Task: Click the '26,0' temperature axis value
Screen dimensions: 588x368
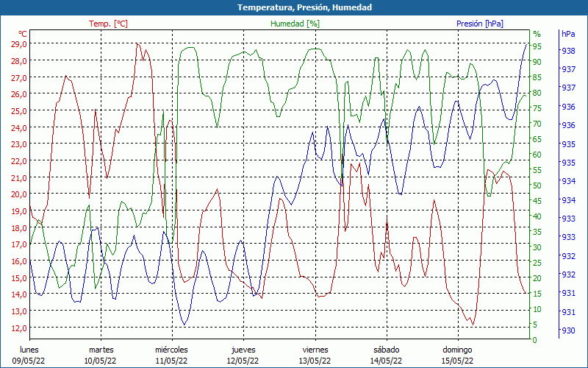Action: (19, 94)
